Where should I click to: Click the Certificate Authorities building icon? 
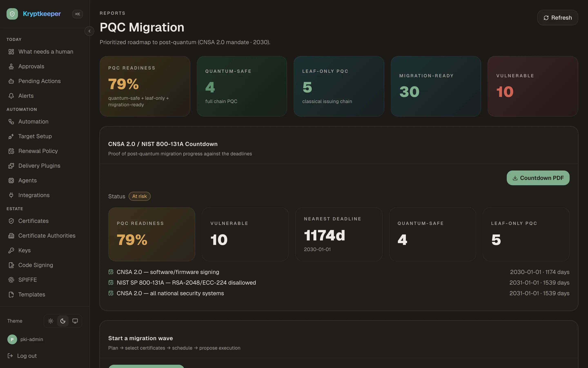tap(11, 236)
